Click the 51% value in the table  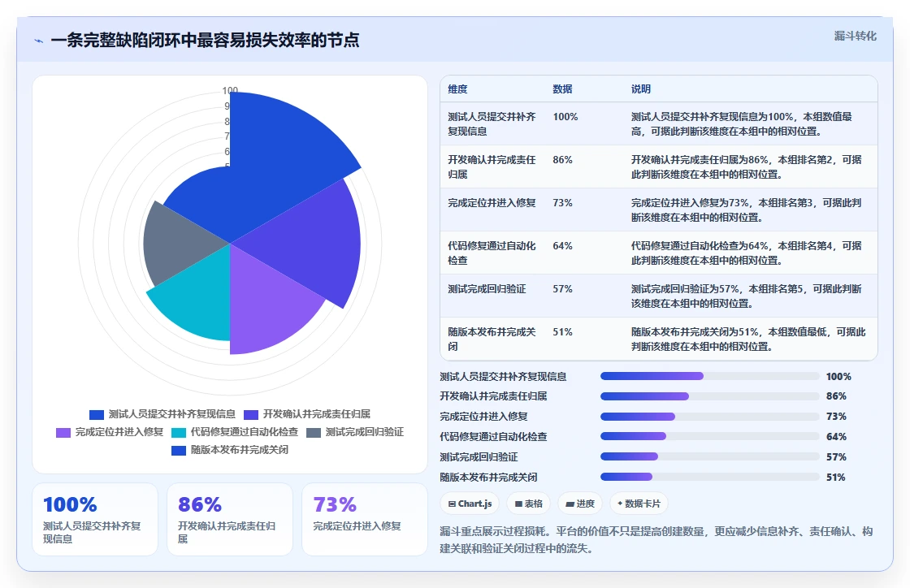pyautogui.click(x=562, y=332)
